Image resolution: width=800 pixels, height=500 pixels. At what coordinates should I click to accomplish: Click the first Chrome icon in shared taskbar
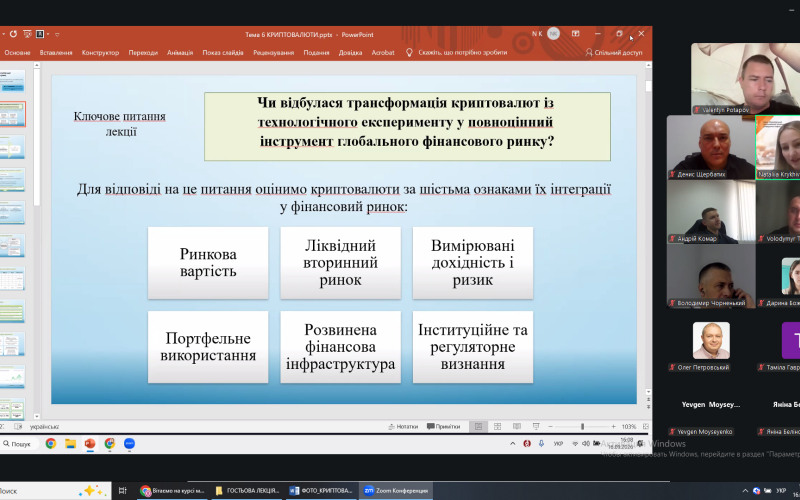(51, 444)
